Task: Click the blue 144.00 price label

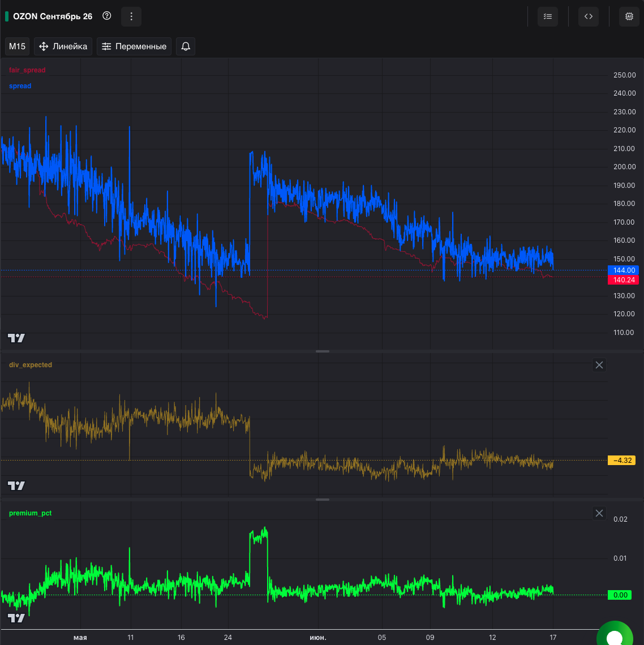Action: click(624, 270)
